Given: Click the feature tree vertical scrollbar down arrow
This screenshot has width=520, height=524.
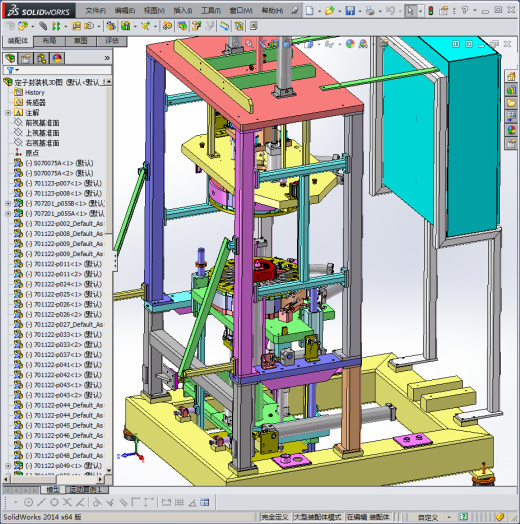Looking at the screenshot, I should (109, 470).
